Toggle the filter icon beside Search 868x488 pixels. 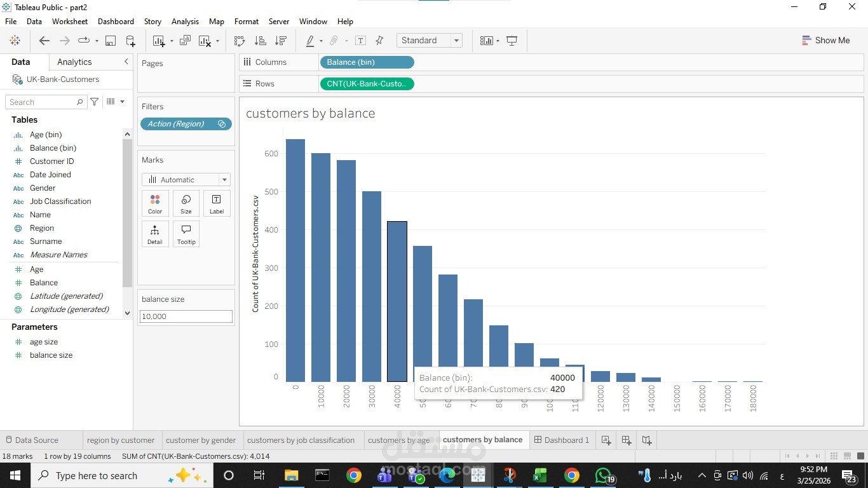tap(95, 102)
